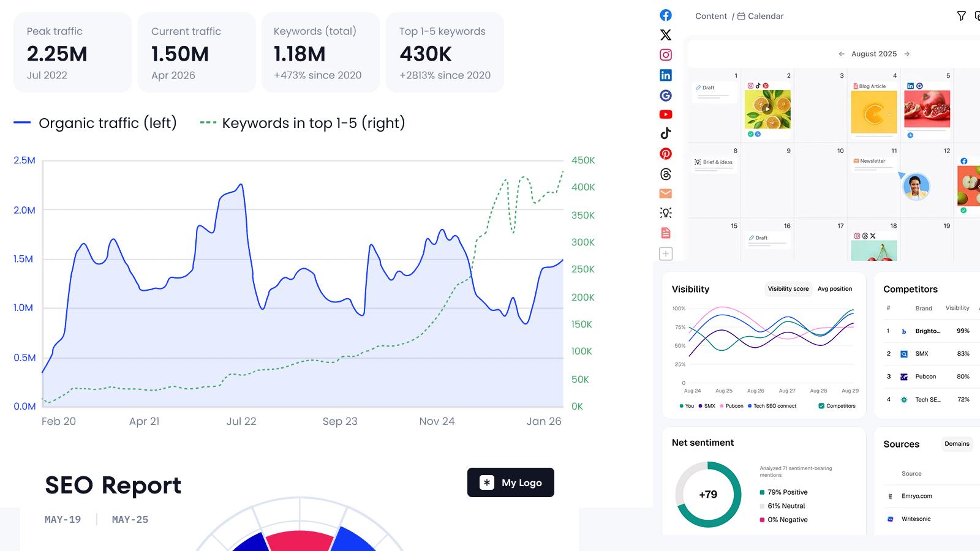Click the My Logo button
The width and height of the screenshot is (980, 551).
point(511,482)
